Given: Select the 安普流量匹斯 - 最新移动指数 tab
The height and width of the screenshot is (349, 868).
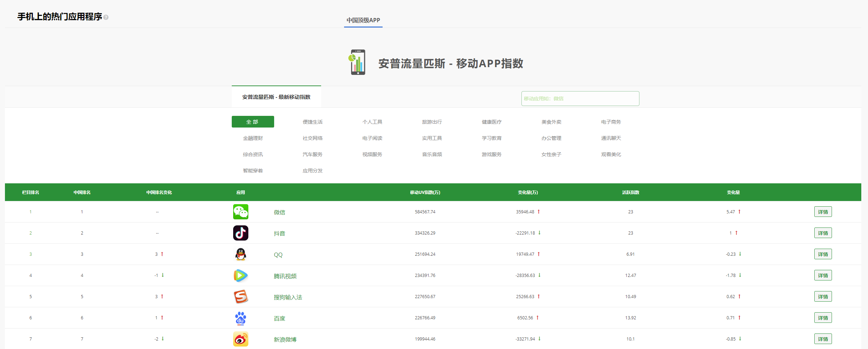Looking at the screenshot, I should 276,97.
